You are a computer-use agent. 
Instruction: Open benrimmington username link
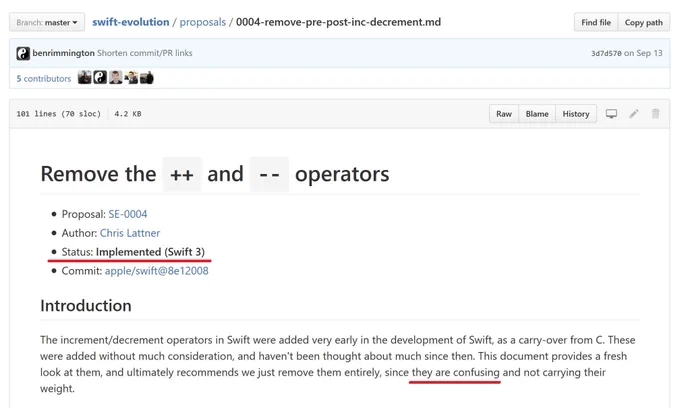point(63,53)
